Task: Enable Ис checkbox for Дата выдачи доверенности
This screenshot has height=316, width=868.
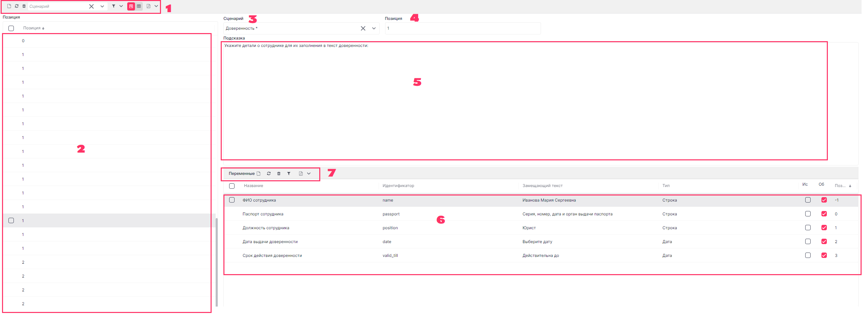Action: [x=808, y=241]
